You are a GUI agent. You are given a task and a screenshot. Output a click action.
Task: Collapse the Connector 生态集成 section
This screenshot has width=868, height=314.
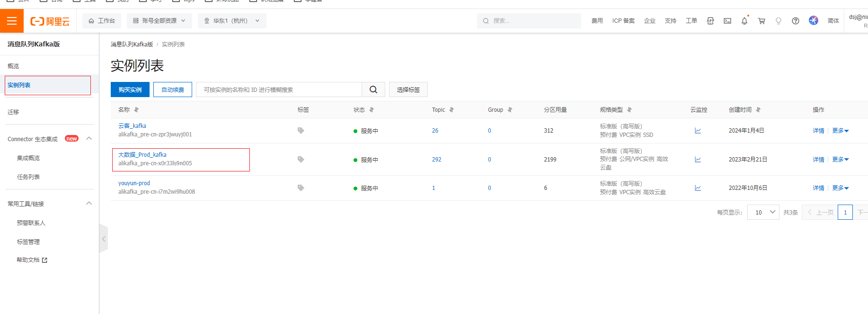point(89,139)
